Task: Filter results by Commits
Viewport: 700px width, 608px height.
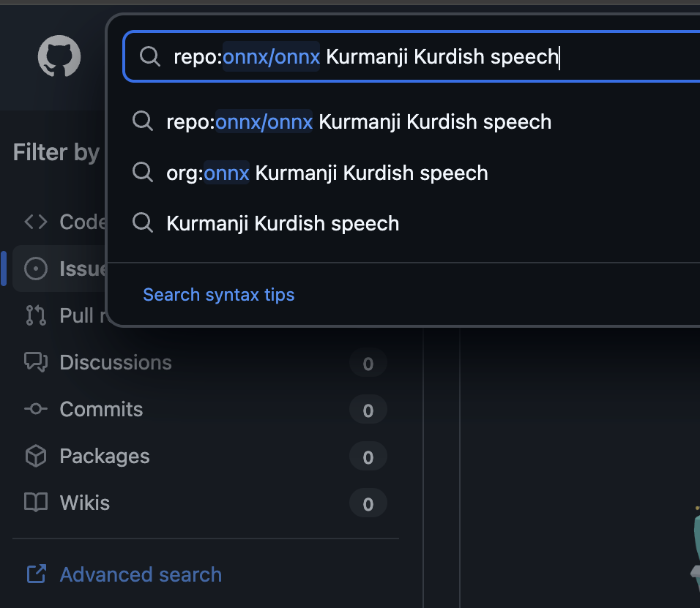Action: point(101,409)
